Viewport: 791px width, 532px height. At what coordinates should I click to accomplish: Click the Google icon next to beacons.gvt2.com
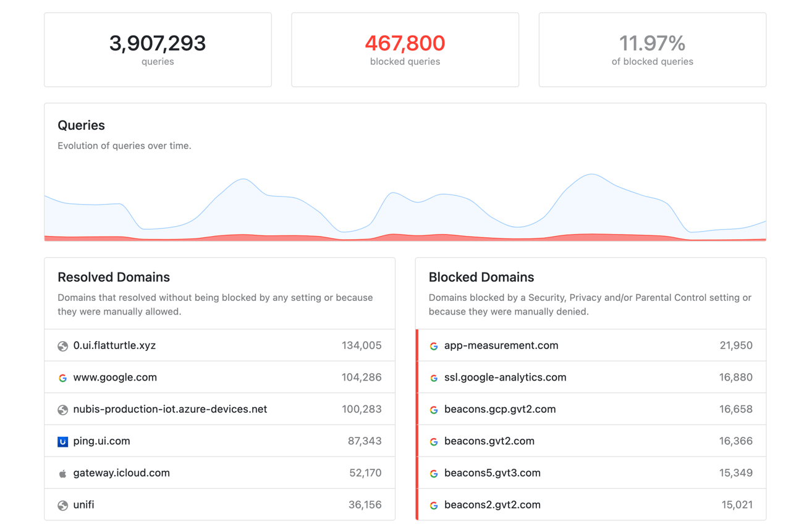point(434,442)
